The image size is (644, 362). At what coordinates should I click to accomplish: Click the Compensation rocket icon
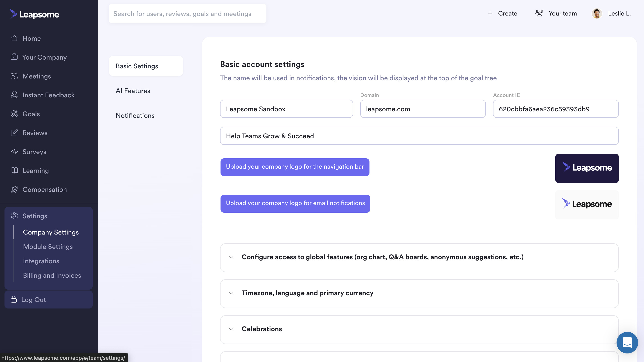(14, 189)
